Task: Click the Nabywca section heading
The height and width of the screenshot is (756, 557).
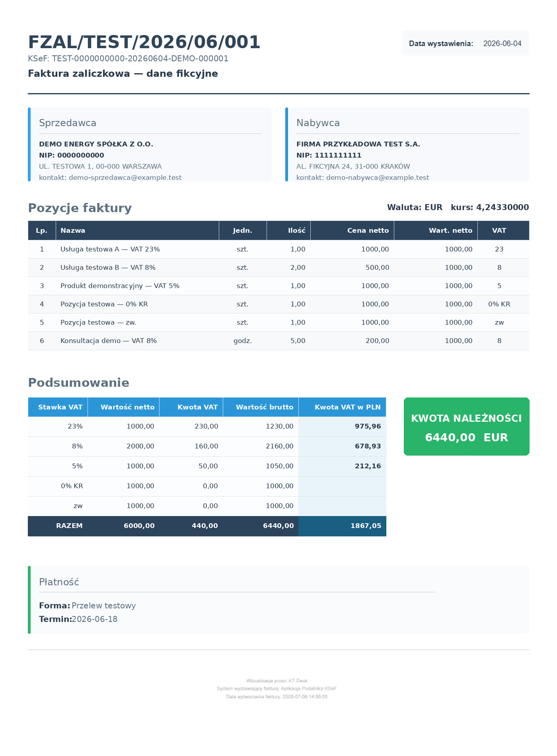Action: (318, 123)
